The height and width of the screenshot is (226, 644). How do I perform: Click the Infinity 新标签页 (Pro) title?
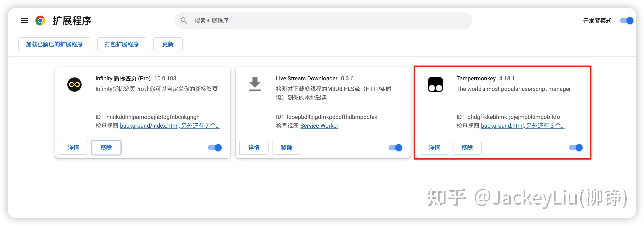(x=123, y=78)
